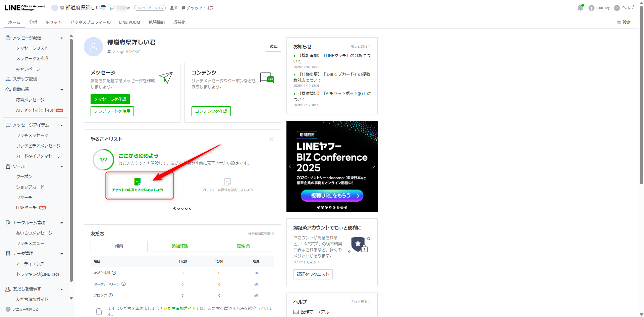Switch friends panel to 追加経路 tab
The width and height of the screenshot is (644, 317).
tap(180, 246)
